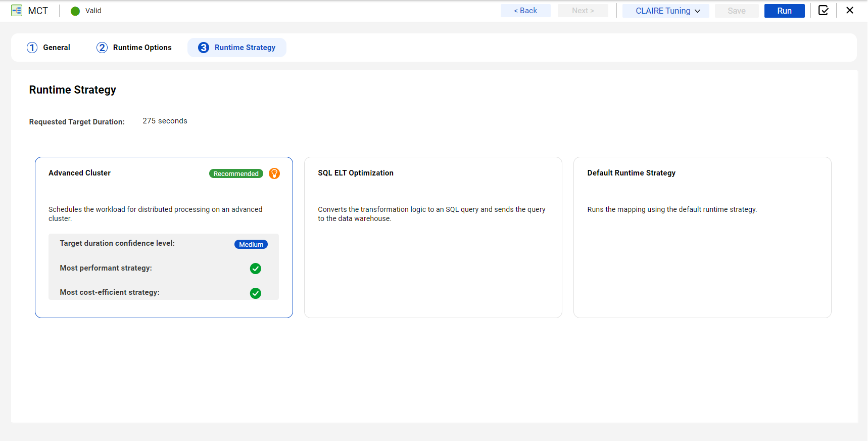868x441 pixels.
Task: Click the MCT mapping task icon
Action: (x=17, y=11)
